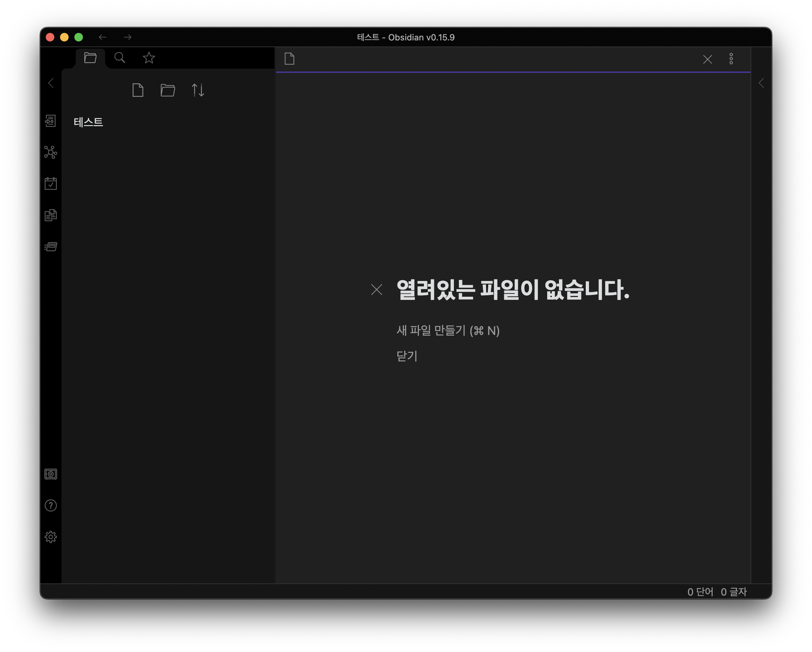Open the help icon

[x=50, y=505]
